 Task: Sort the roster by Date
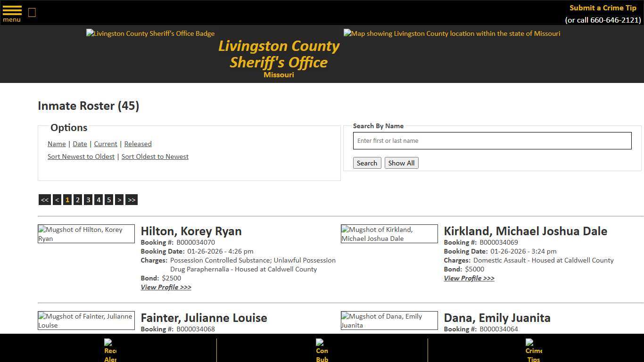[x=80, y=144]
